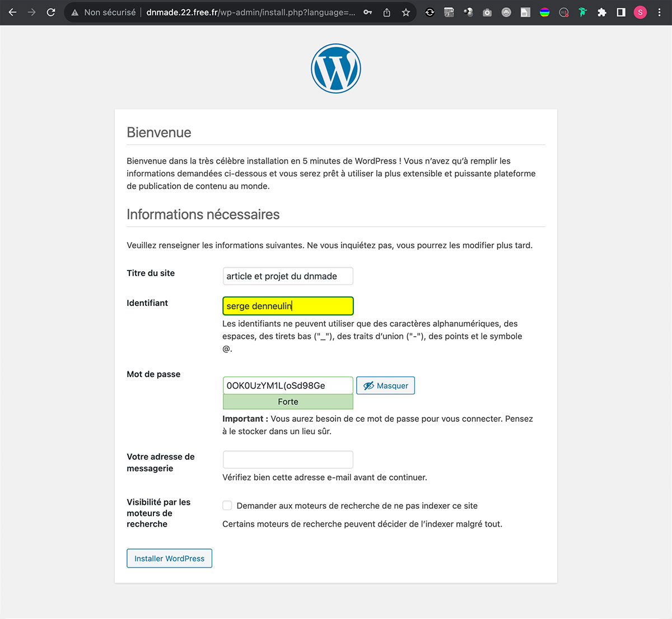This screenshot has height=619, width=672.
Task: Open the share page icon in address bar
Action: [x=386, y=12]
